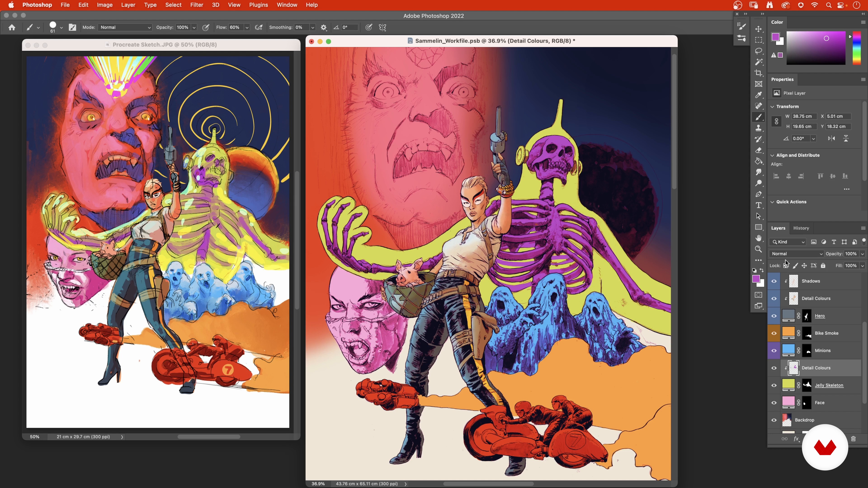This screenshot has height=488, width=868.
Task: Toggle Quick Mask mode icon
Action: point(759,295)
